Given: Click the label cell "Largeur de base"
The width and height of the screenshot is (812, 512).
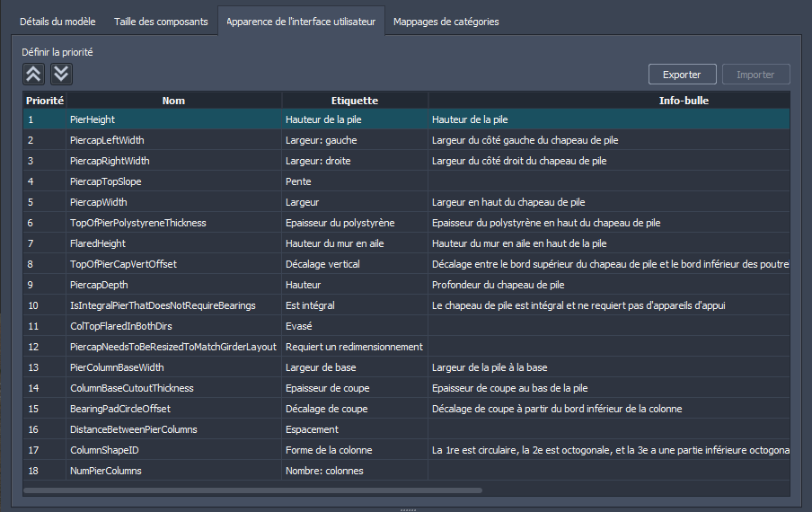Looking at the screenshot, I should pyautogui.click(x=355, y=367).
